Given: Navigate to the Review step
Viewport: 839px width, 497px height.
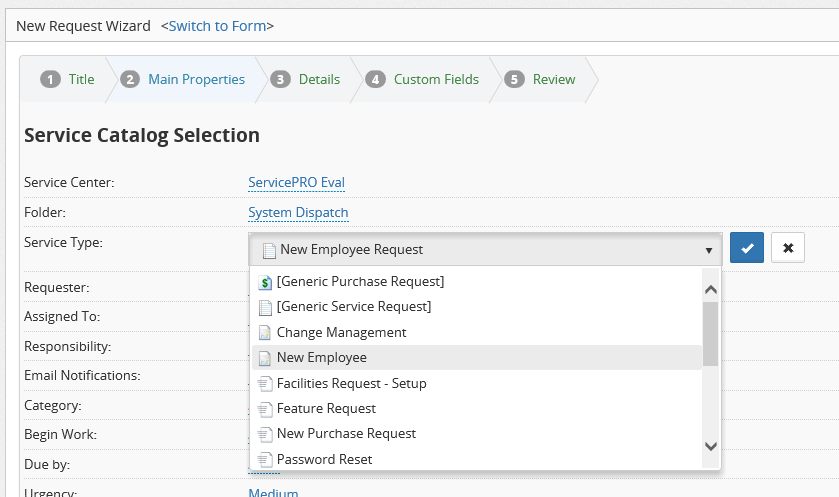Looking at the screenshot, I should (542, 80).
